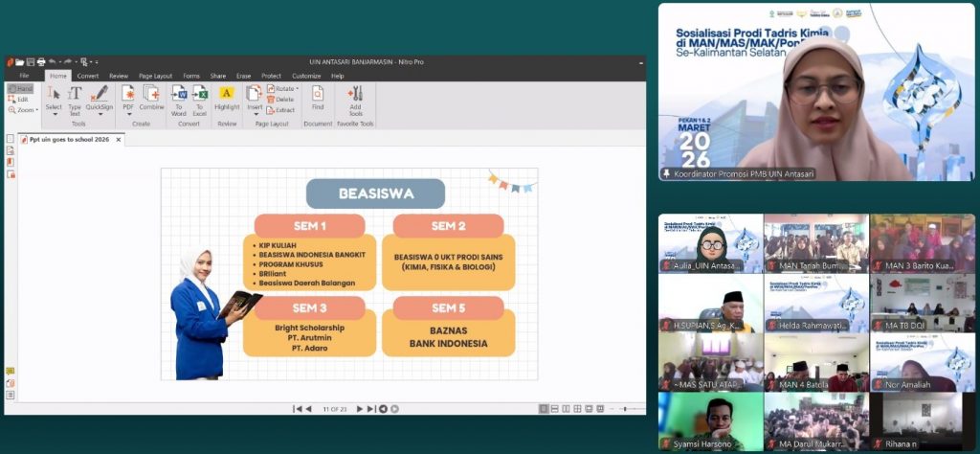Open the Find document tool
Viewport: 980px width, 454px height.
pyautogui.click(x=318, y=98)
